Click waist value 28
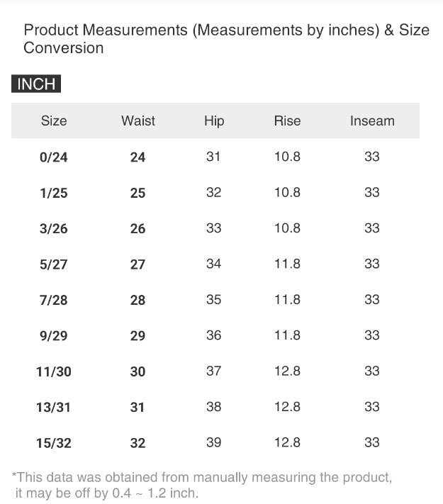Viewport: 443px width, 504px height. (138, 300)
